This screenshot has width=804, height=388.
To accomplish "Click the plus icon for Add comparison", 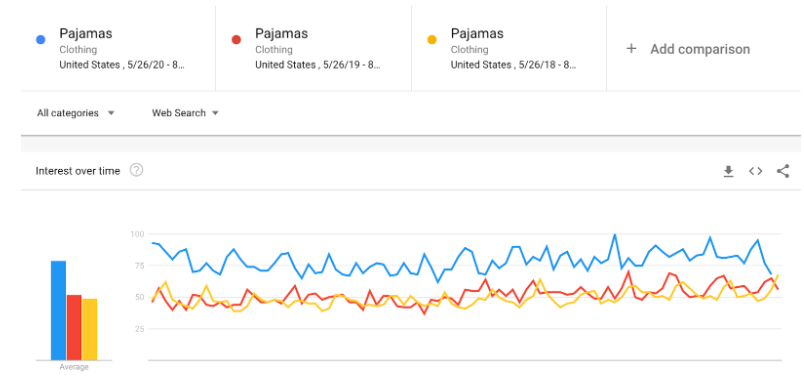I will [631, 49].
